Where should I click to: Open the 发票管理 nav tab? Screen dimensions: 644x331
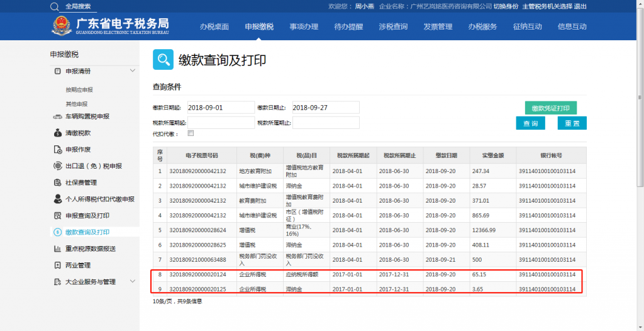tap(438, 26)
